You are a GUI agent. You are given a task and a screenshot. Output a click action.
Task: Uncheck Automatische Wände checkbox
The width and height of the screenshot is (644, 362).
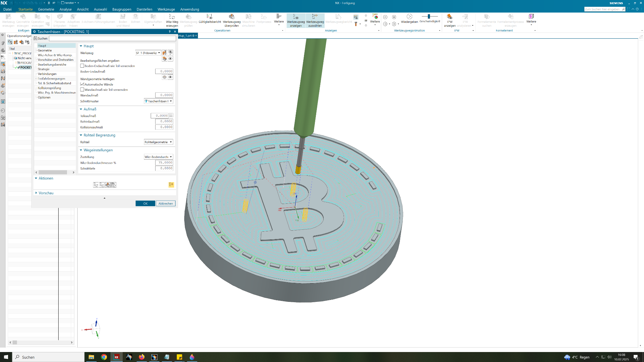[82, 84]
